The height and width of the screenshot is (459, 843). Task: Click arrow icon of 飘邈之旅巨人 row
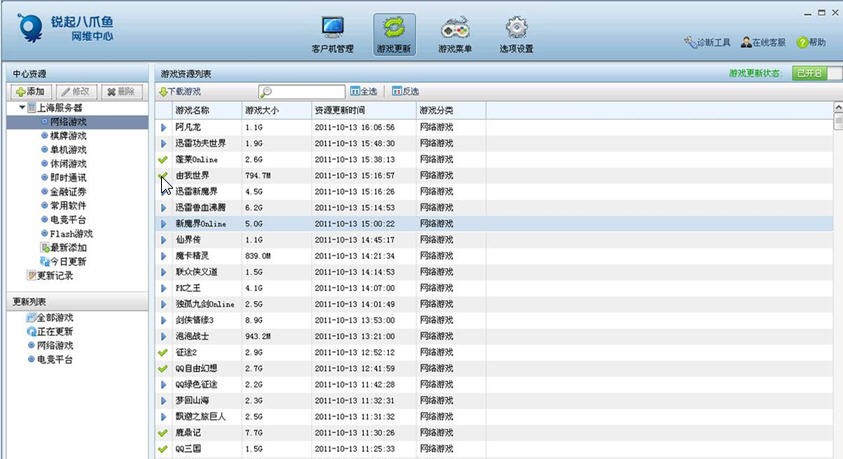163,417
